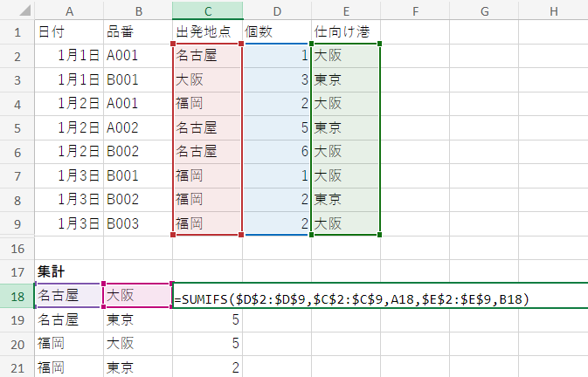588x377 pixels.
Task: Select cell D5 with value 5
Action: pos(277,127)
